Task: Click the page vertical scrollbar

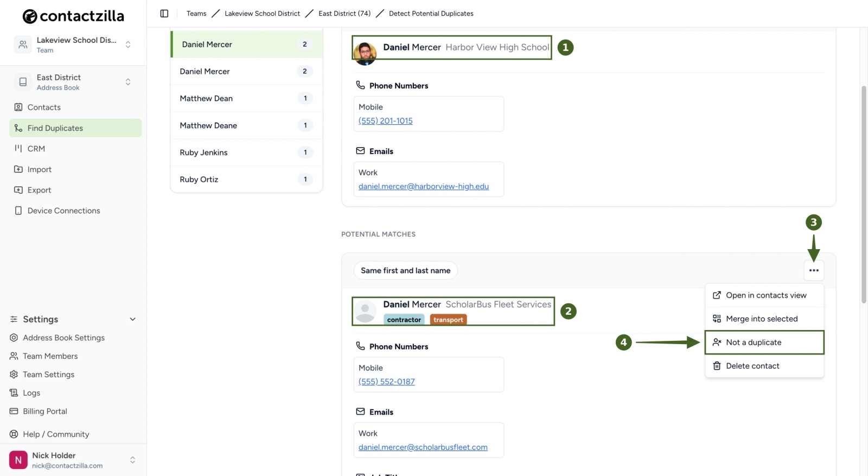Action: [x=864, y=194]
